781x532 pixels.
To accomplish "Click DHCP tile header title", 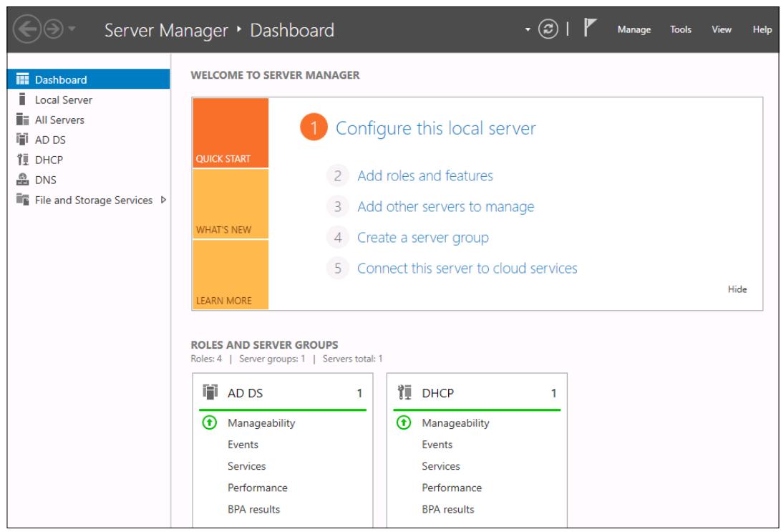I will point(438,393).
